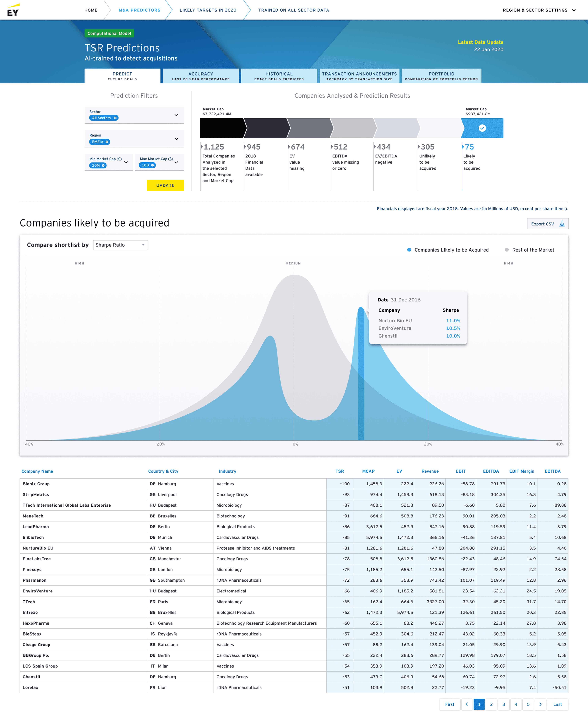Clear the 10B max market cap tag
This screenshot has height=723, width=588.
click(x=152, y=165)
